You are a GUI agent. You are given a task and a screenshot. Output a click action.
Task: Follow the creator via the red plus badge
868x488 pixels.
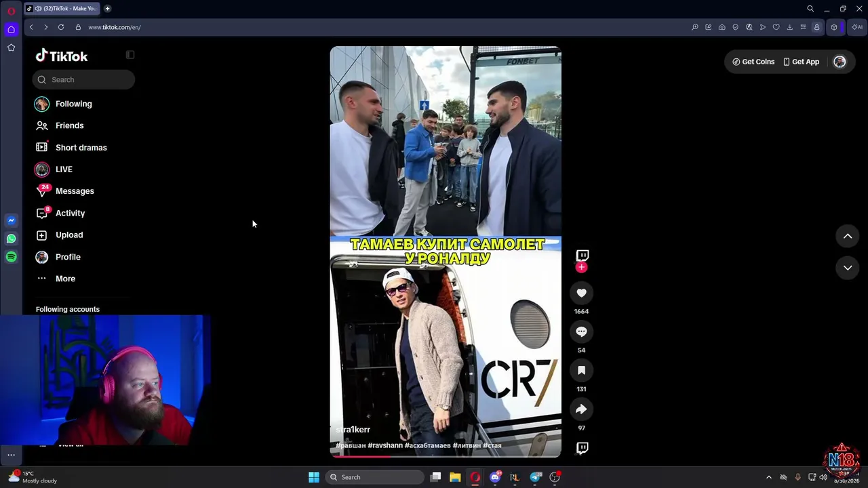pyautogui.click(x=581, y=267)
